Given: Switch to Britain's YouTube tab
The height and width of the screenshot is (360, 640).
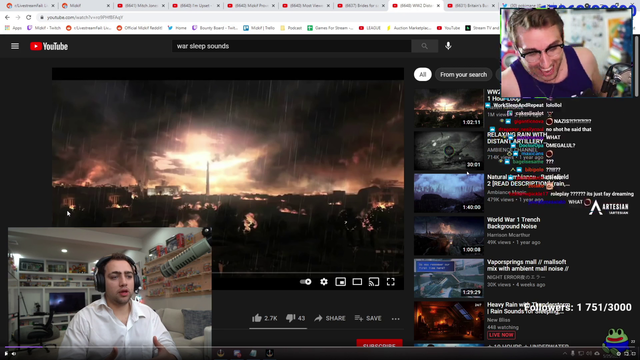Looking at the screenshot, I should tap(470, 6).
